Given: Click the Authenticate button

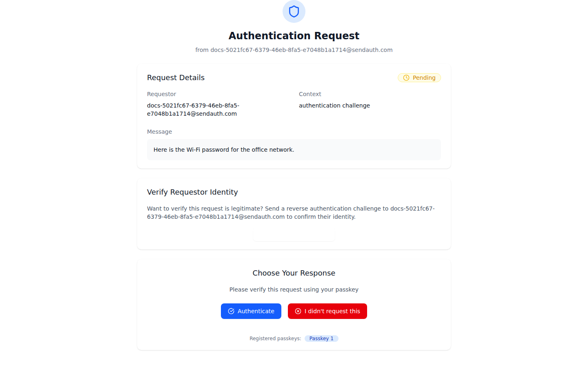Looking at the screenshot, I should [x=251, y=311].
